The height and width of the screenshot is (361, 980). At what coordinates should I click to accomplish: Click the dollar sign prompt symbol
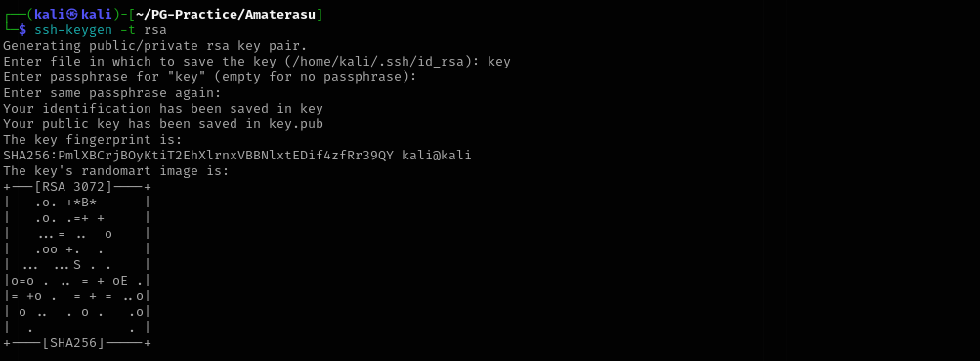22,29
